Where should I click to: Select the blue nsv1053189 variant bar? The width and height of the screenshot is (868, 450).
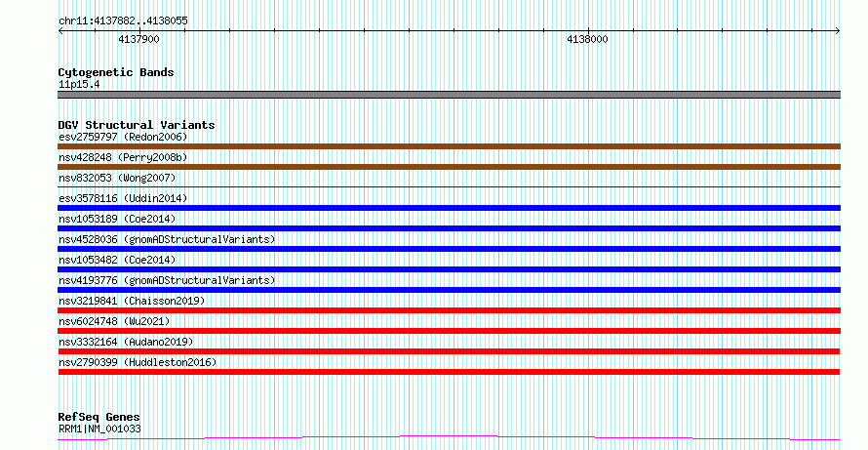tap(449, 228)
